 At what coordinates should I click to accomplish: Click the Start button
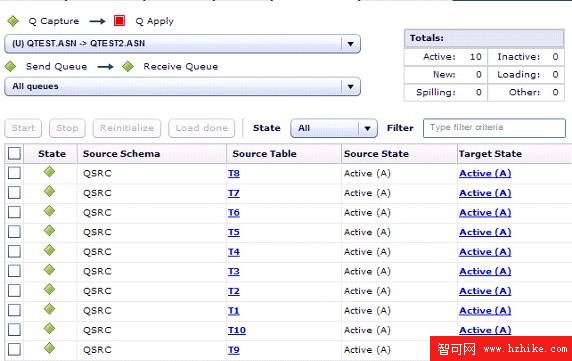pos(23,128)
